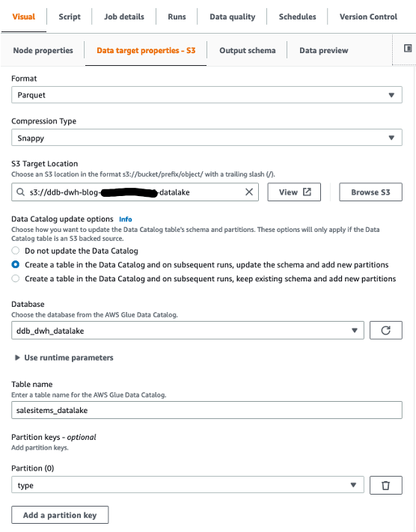The image size is (416, 532).
Task: Click the Add a partition key button
Action: pos(60,515)
